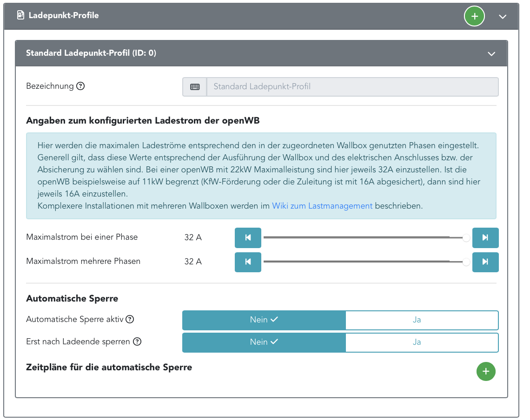
Task: Show help for Erst nach Ladeende sperren
Action: click(137, 341)
